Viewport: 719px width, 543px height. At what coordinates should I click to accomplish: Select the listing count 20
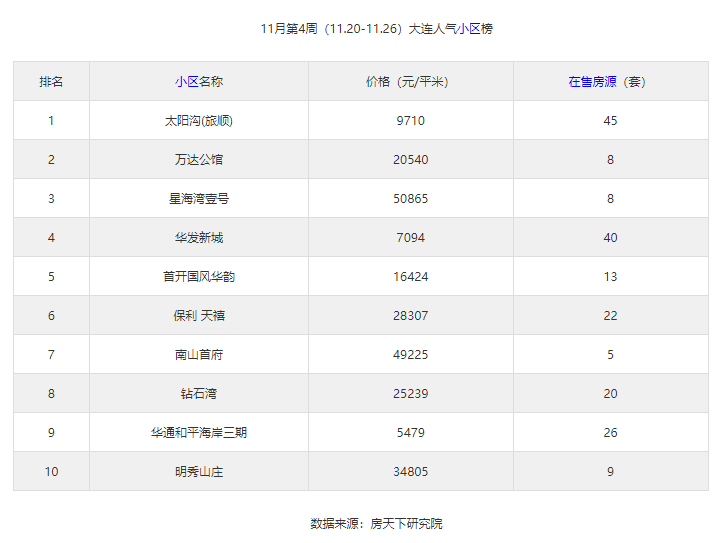610,393
